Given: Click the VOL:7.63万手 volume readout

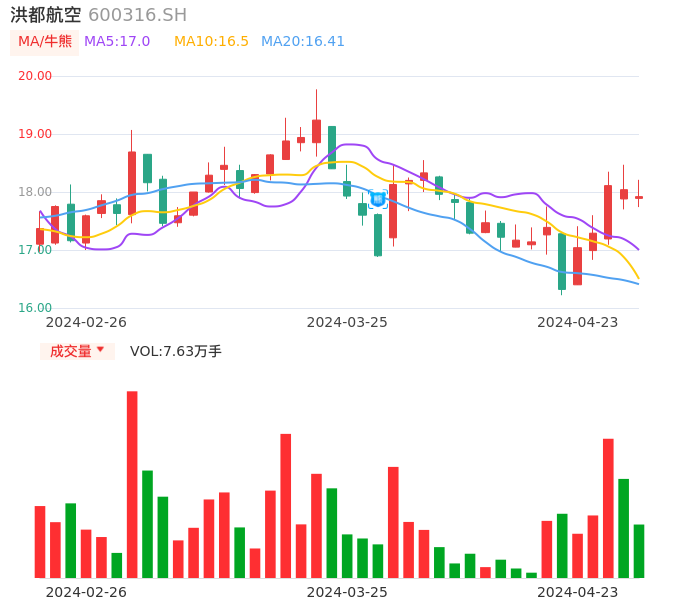Looking at the screenshot, I should point(176,351).
